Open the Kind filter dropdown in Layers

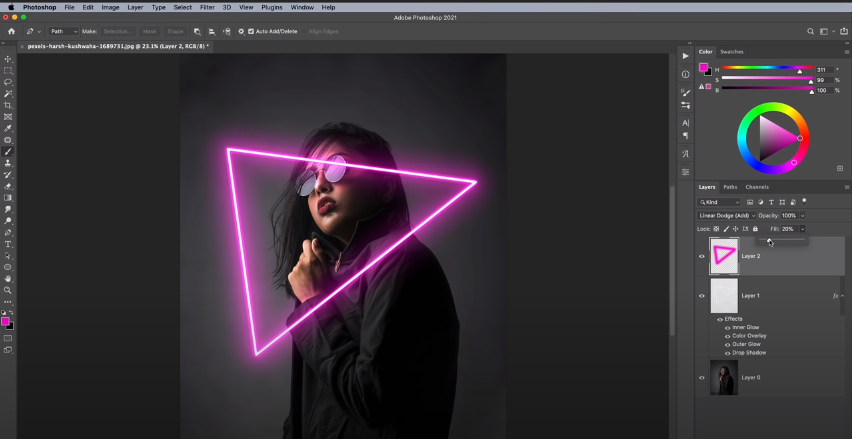(718, 202)
